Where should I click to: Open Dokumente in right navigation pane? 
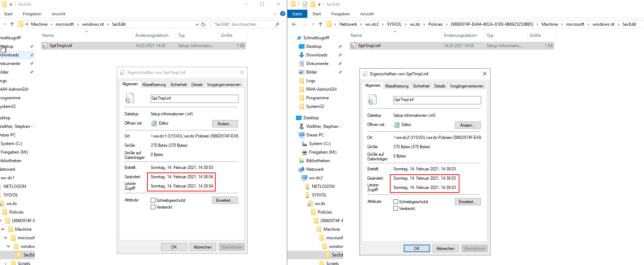coord(317,64)
